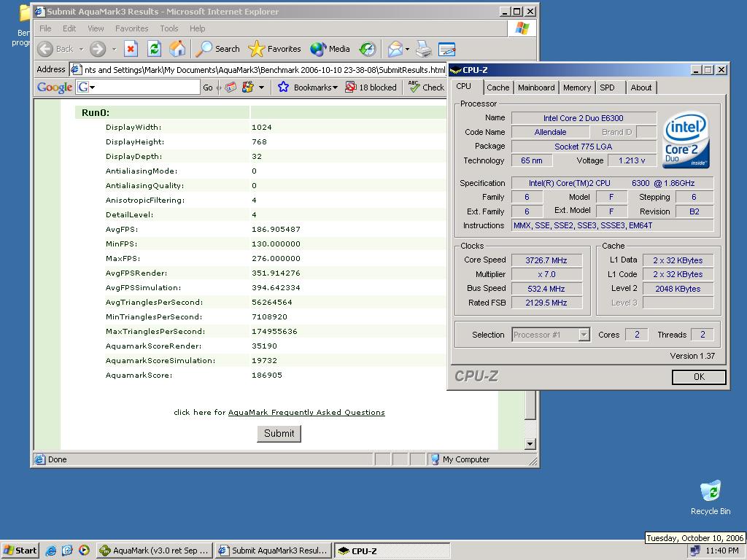Viewport: 747px width, 560px height.
Task: Open the File menu in Internet Explorer
Action: tap(45, 28)
